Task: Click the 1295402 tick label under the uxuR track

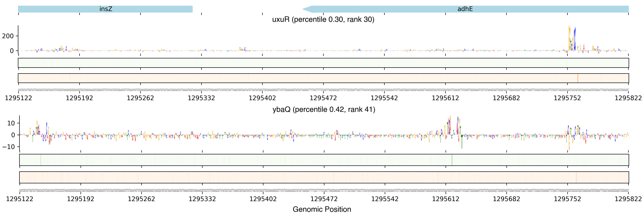Action: (262, 98)
